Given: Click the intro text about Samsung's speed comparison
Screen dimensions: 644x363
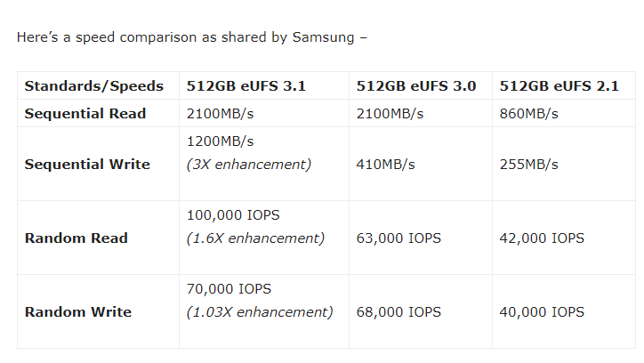Looking at the screenshot, I should pos(192,38).
